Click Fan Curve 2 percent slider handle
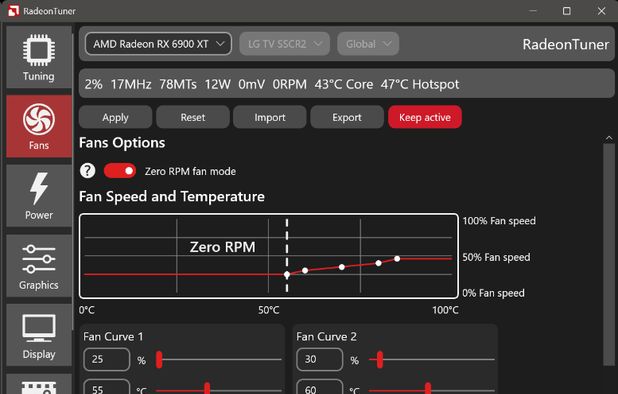The width and height of the screenshot is (618, 394). pyautogui.click(x=380, y=360)
